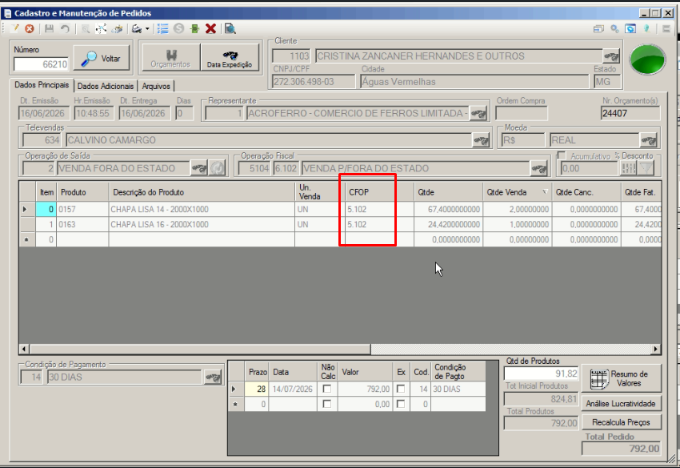Click the Resumo de Valores button

[x=621, y=379]
